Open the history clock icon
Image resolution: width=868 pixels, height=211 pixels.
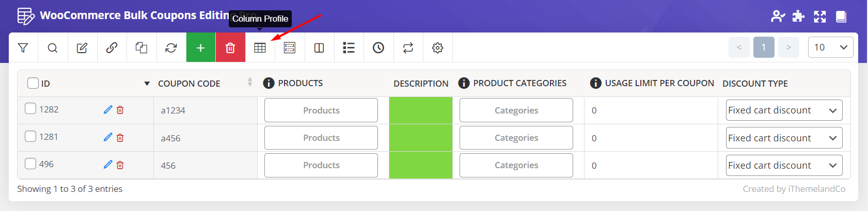(378, 48)
